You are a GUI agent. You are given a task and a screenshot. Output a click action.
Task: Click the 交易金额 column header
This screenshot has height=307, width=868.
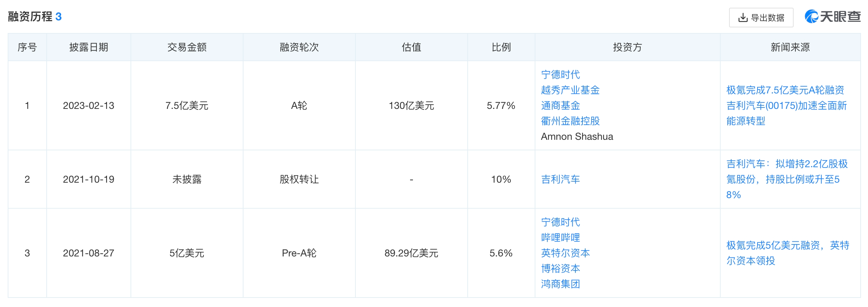pyautogui.click(x=187, y=47)
